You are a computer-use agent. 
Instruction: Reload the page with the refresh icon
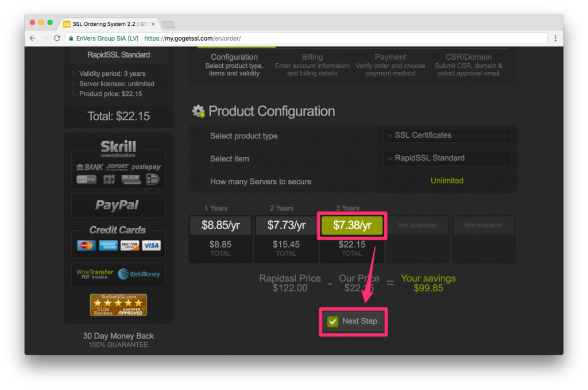pos(57,38)
